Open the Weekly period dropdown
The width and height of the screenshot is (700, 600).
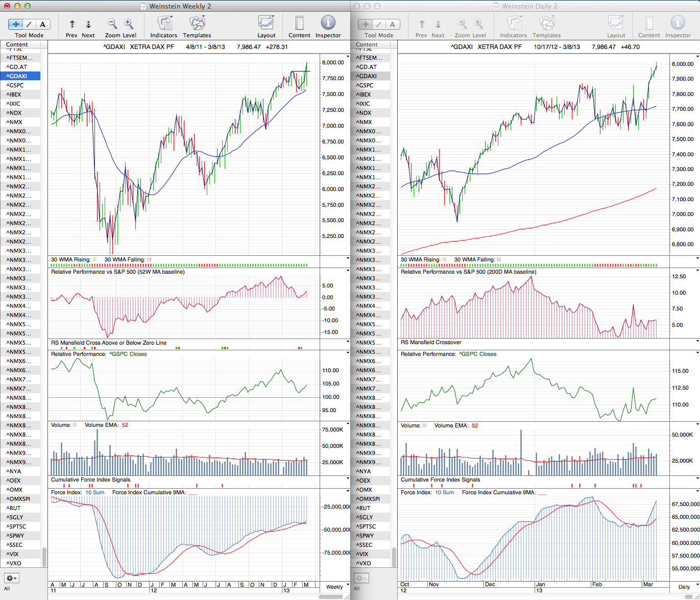tap(334, 587)
